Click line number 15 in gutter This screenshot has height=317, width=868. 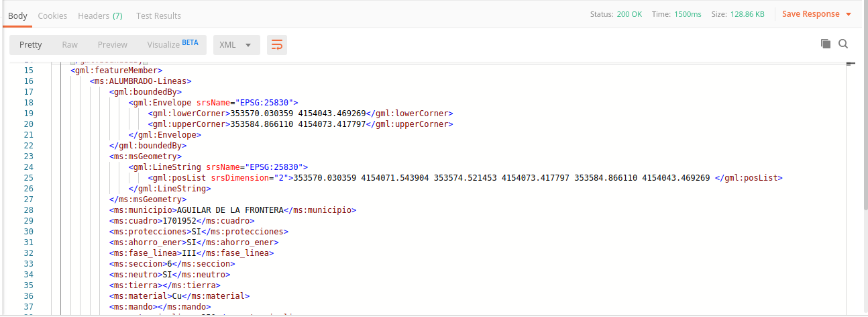tap(28, 71)
